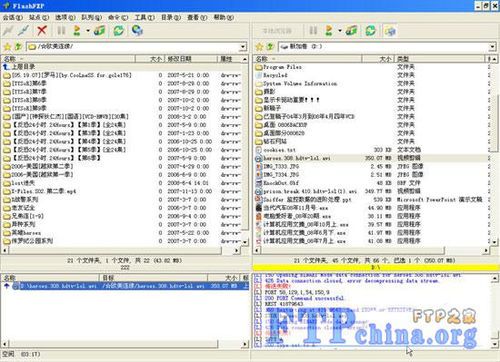Expand the local drive path dropdown
Screen dimensions: 500x362
click(x=492, y=47)
